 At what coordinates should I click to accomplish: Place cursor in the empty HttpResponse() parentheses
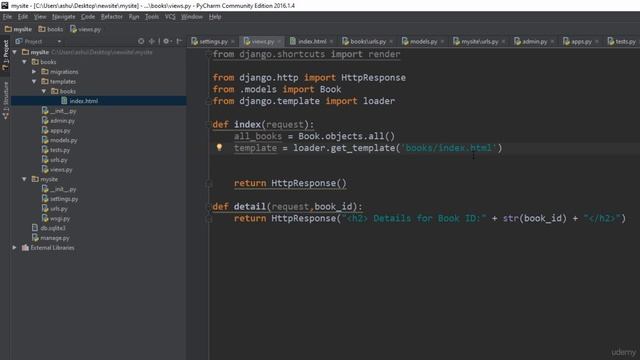342,183
